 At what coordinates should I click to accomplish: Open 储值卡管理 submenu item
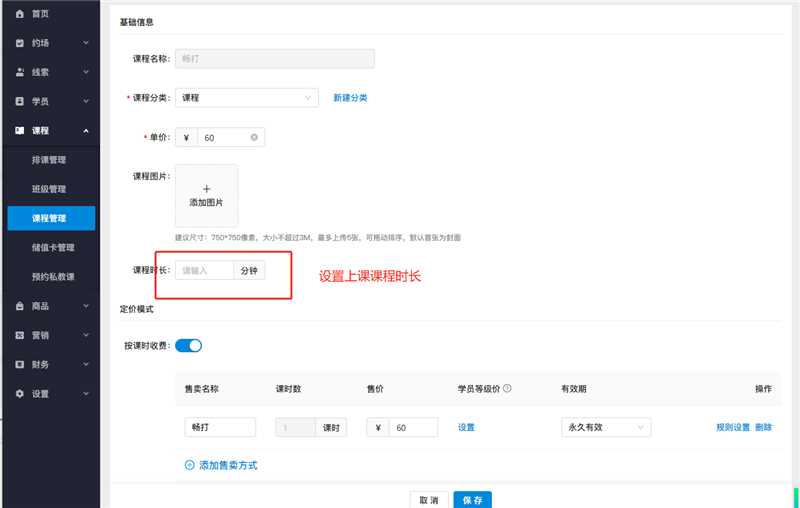coord(53,247)
